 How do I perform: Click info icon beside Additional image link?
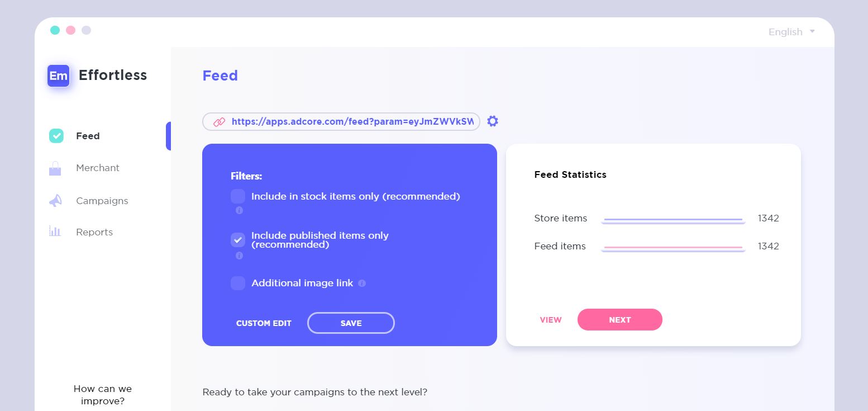(362, 283)
